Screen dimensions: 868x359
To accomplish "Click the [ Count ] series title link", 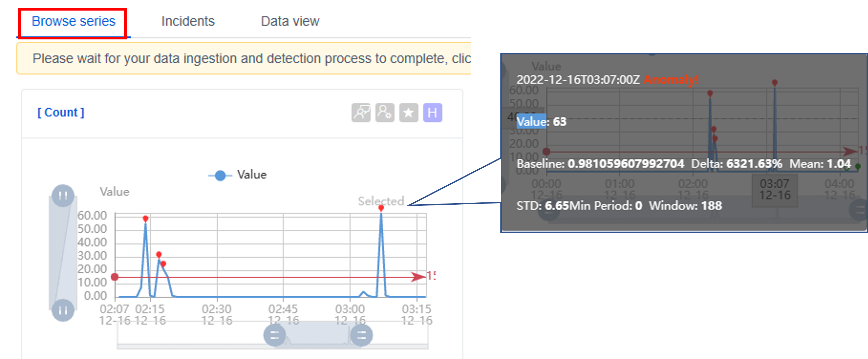I will tap(61, 112).
